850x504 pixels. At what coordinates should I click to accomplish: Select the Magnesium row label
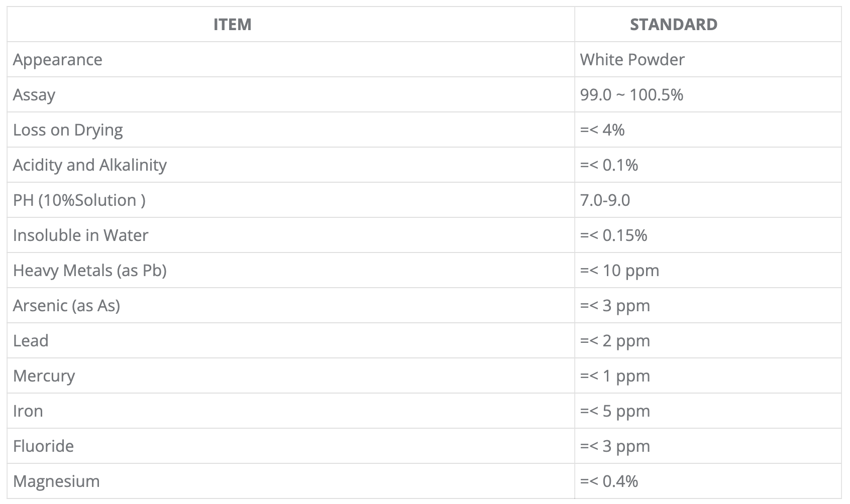click(56, 481)
